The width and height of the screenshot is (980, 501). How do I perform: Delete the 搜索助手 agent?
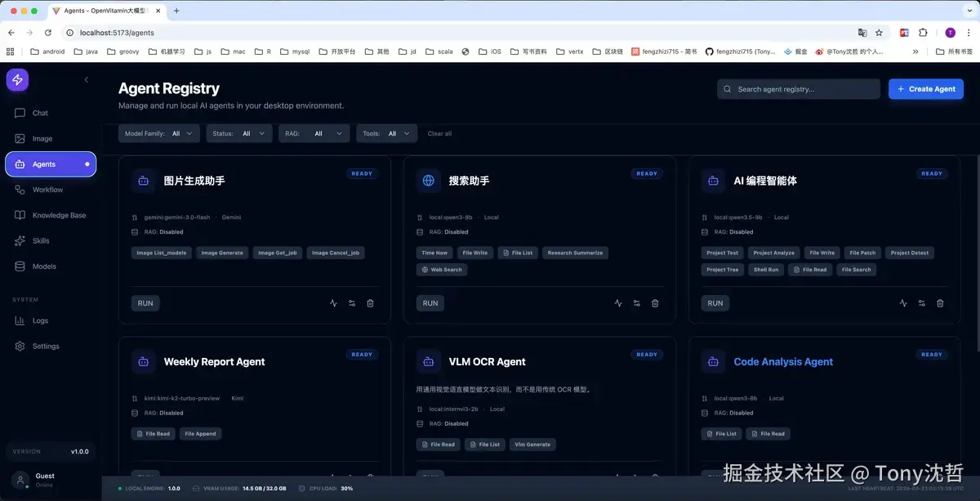655,303
